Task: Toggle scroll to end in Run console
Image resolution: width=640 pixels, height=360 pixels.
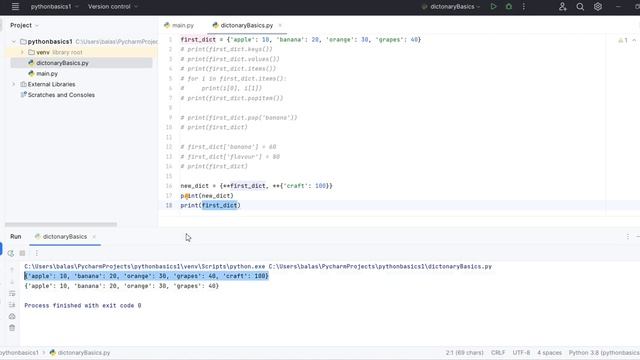Action: (12, 304)
